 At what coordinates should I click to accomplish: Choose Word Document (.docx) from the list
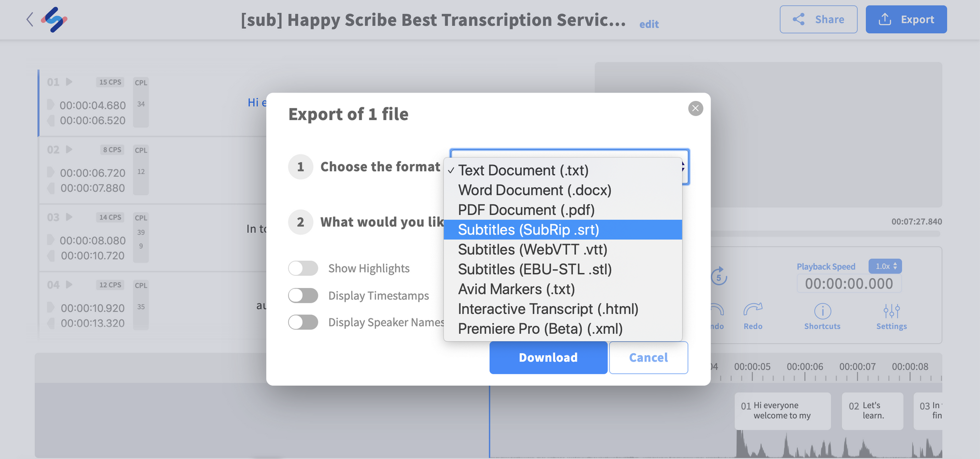point(534,190)
